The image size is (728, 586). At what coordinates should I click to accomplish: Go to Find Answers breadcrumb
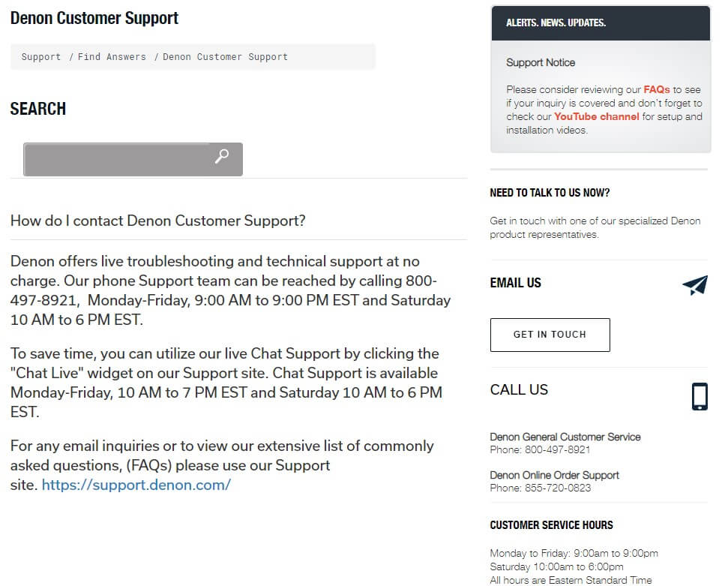click(x=112, y=57)
